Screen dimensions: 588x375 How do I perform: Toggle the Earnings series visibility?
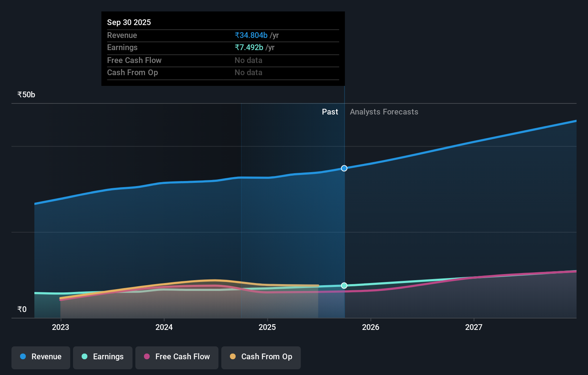coord(102,357)
